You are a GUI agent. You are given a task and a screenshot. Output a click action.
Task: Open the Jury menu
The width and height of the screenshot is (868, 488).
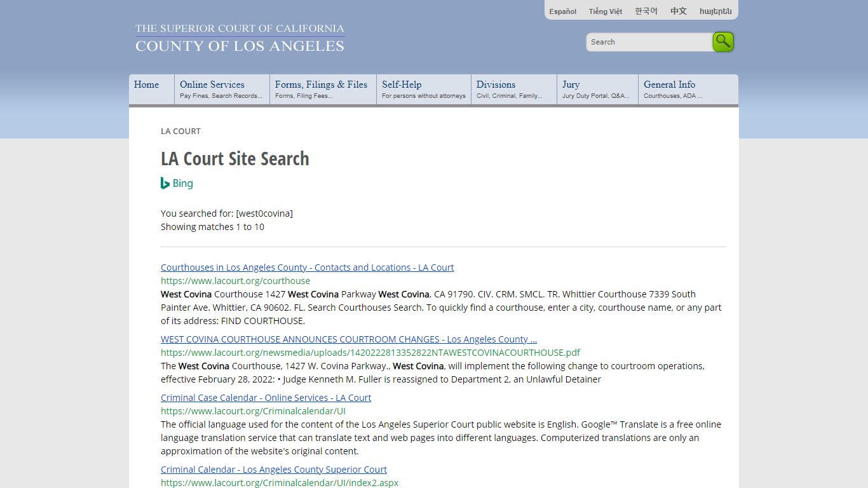(x=598, y=90)
